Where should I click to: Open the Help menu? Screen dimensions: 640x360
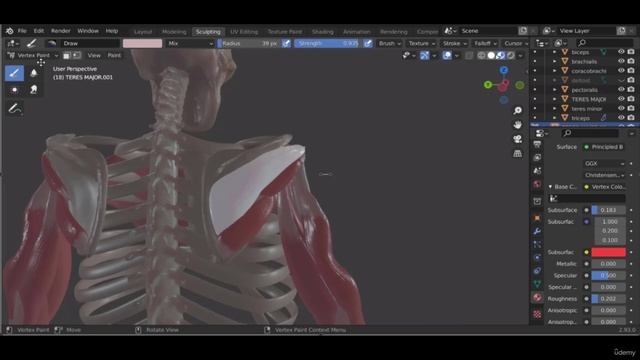[x=111, y=31]
